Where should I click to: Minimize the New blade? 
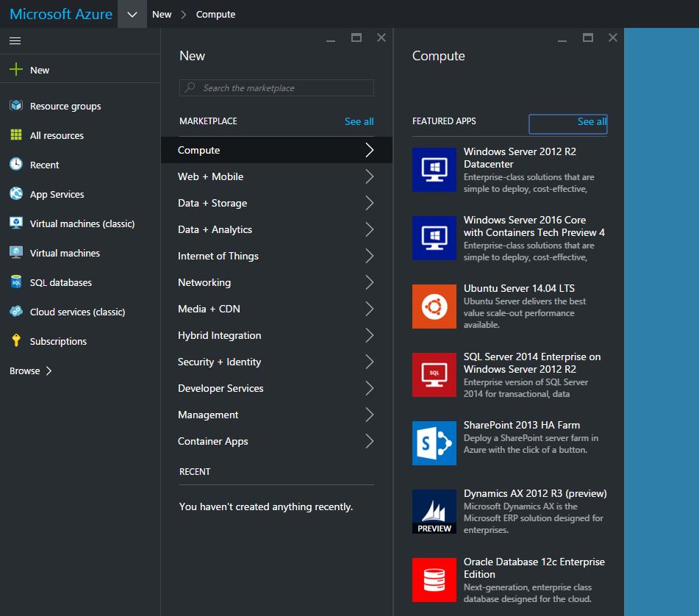pyautogui.click(x=331, y=40)
